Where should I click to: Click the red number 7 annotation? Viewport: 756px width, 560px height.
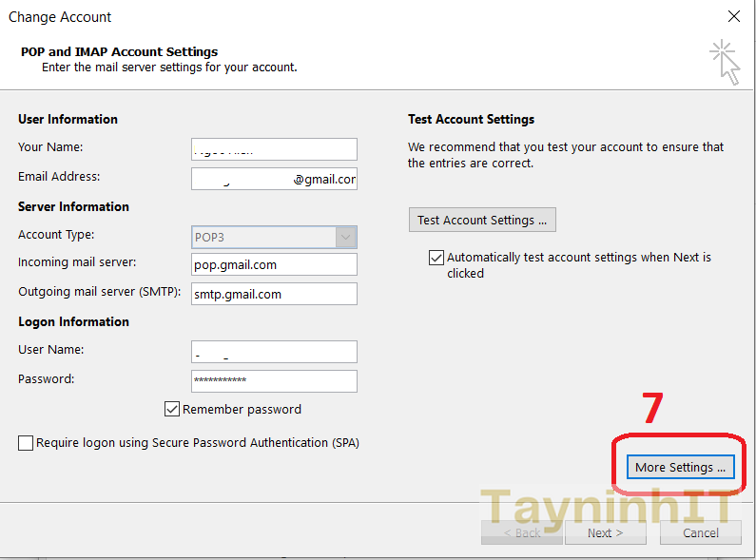coord(652,408)
